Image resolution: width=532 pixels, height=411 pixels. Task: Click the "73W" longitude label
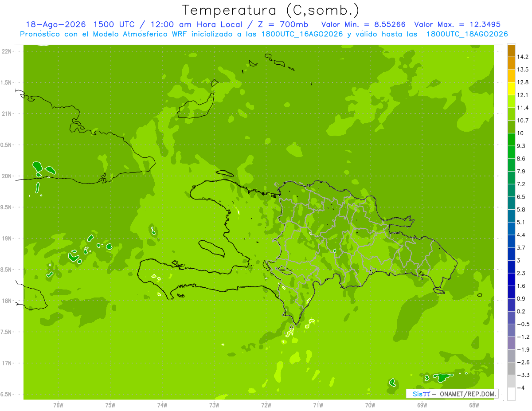(x=214, y=405)
